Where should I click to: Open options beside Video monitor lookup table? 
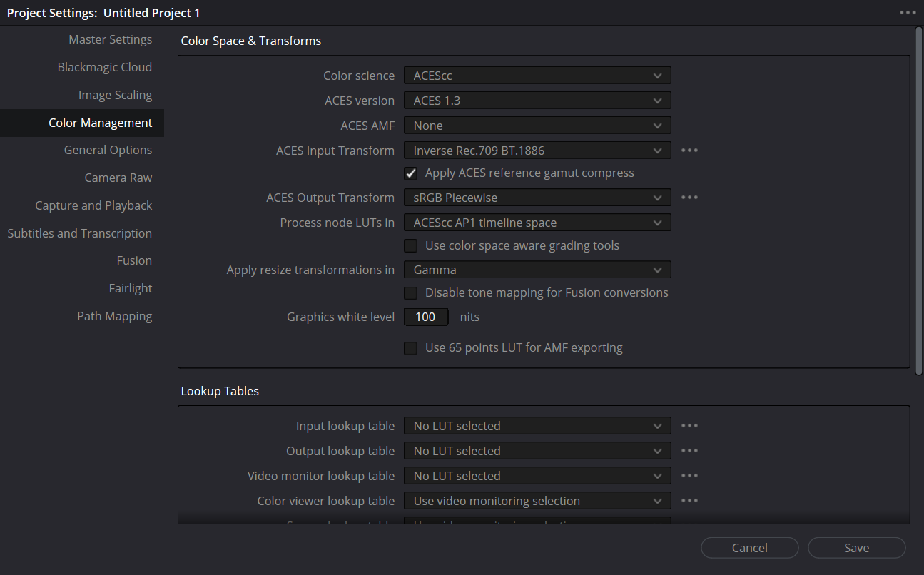point(689,476)
